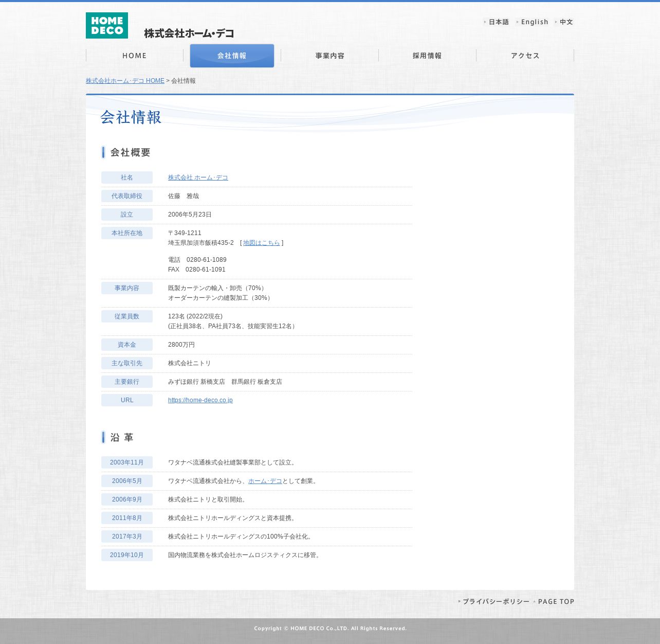This screenshot has height=644, width=660.
Task: Click the URL row label
Action: pos(127,400)
